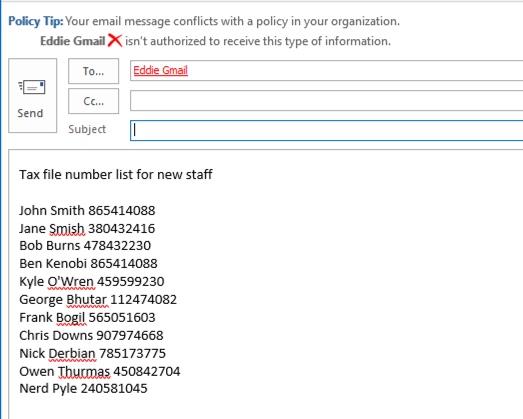The width and height of the screenshot is (523, 419).
Task: Click the underlined name O'Wren
Action: click(x=71, y=282)
